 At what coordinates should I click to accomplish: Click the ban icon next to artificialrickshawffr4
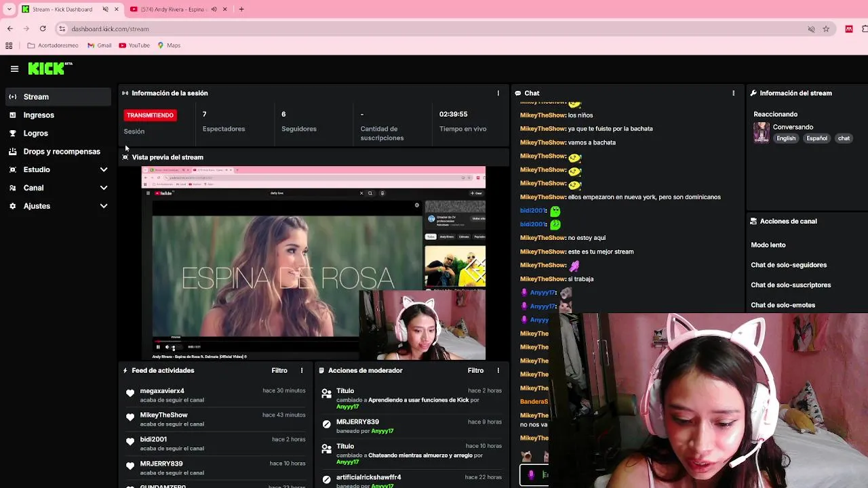pyautogui.click(x=326, y=480)
